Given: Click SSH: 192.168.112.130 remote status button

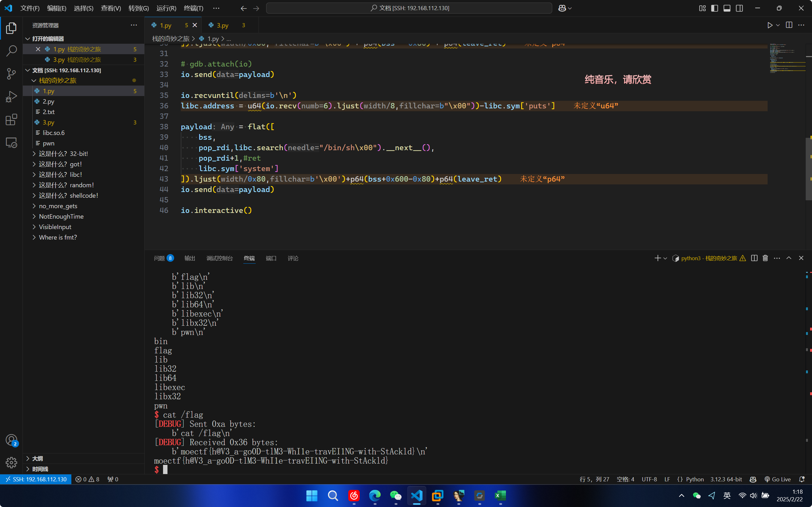Looking at the screenshot, I should coord(36,479).
